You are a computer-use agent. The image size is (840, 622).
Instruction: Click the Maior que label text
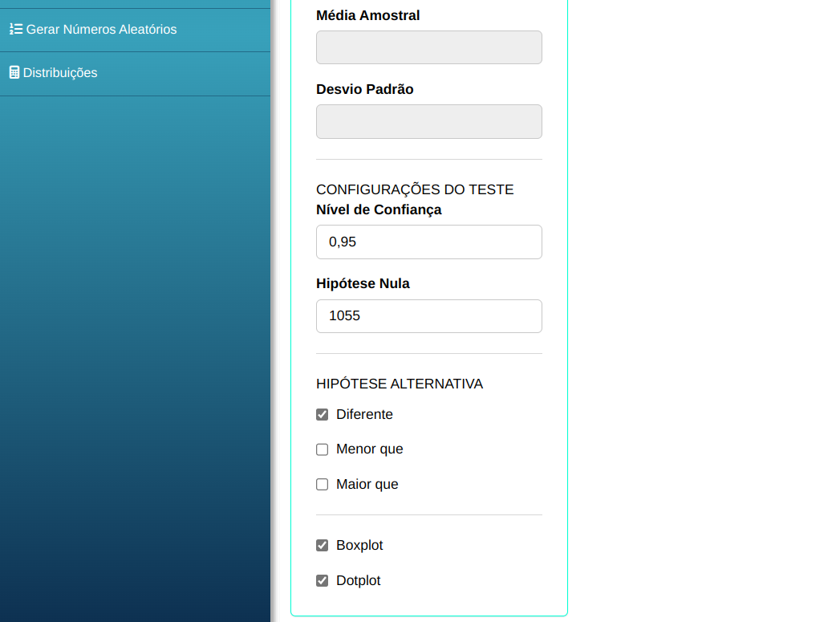367,485
